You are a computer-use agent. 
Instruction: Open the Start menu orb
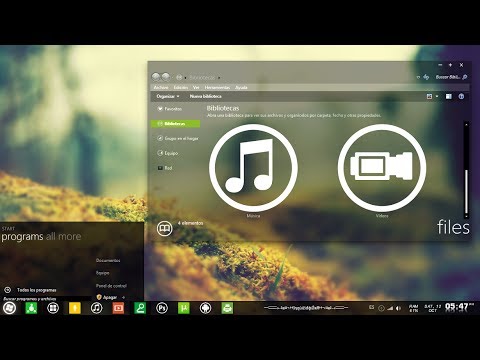[9, 308]
